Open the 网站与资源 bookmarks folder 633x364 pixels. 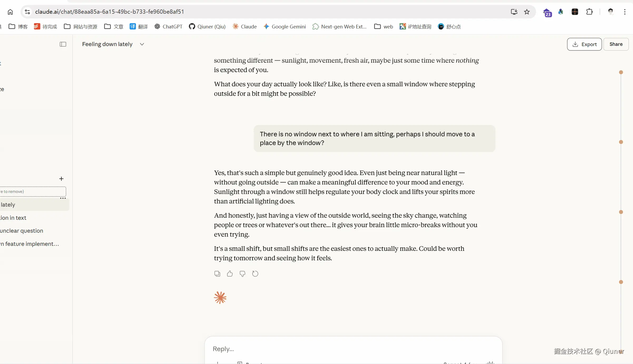pos(81,27)
